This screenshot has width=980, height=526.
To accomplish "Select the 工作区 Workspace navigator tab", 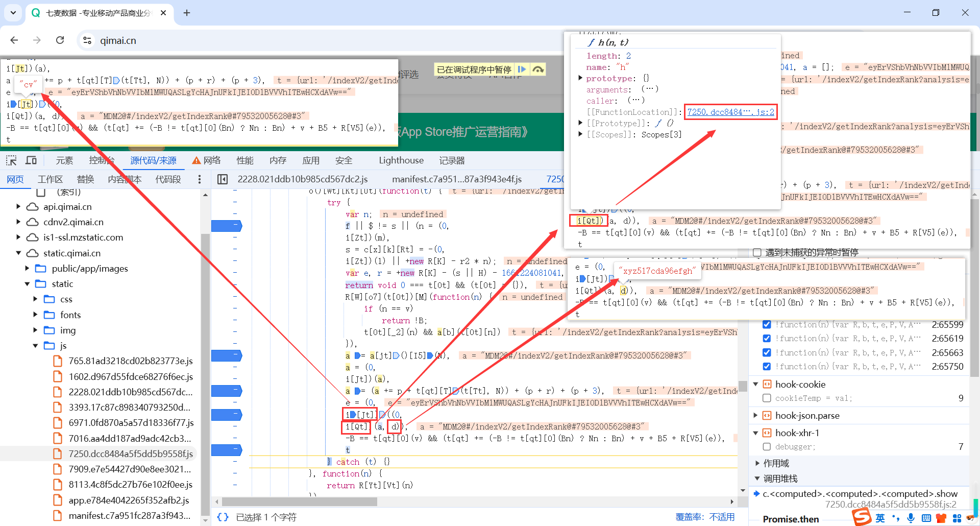I will pos(50,179).
